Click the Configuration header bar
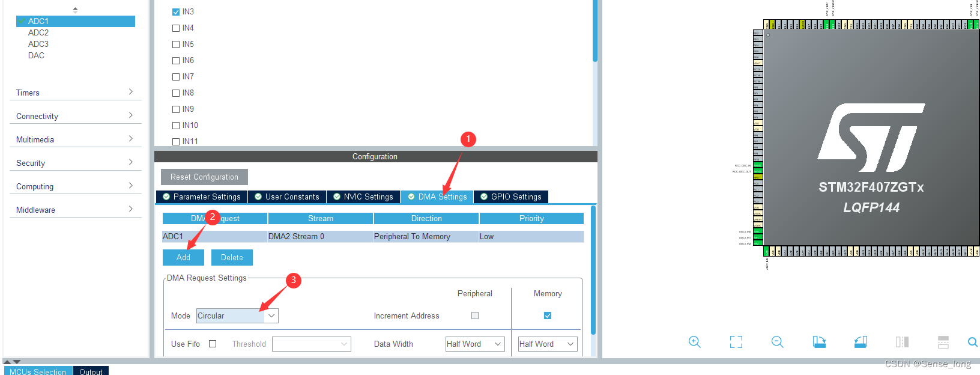This screenshot has width=980, height=375. pos(375,156)
